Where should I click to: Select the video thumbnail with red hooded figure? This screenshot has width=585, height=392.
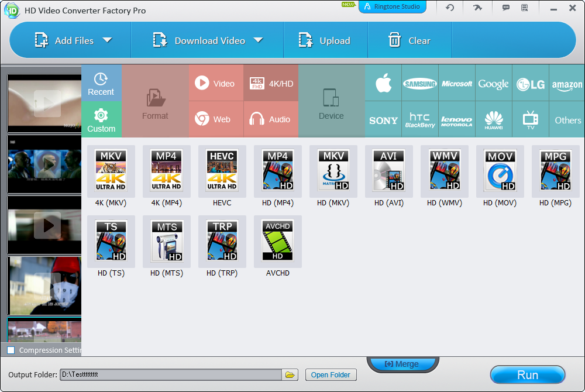[44, 286]
